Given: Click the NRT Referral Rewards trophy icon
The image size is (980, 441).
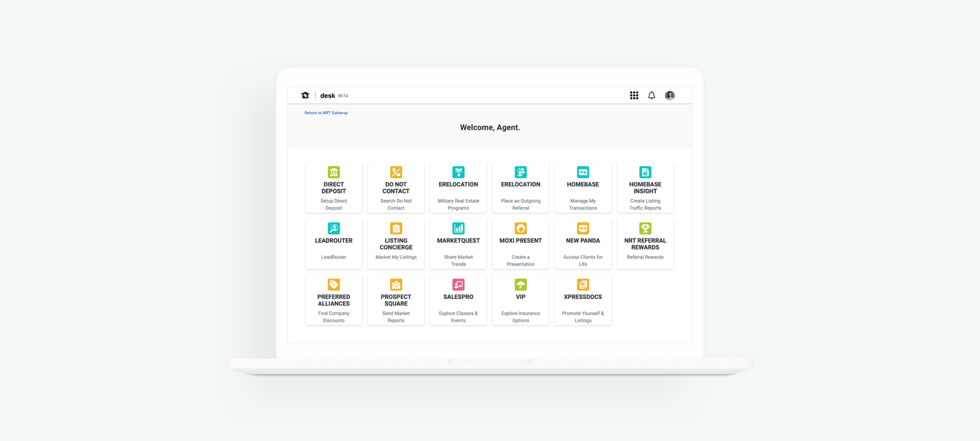Looking at the screenshot, I should click(645, 228).
